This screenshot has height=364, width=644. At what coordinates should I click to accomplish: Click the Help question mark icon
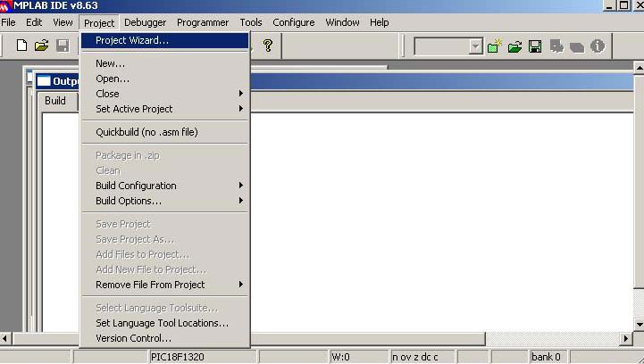267,45
